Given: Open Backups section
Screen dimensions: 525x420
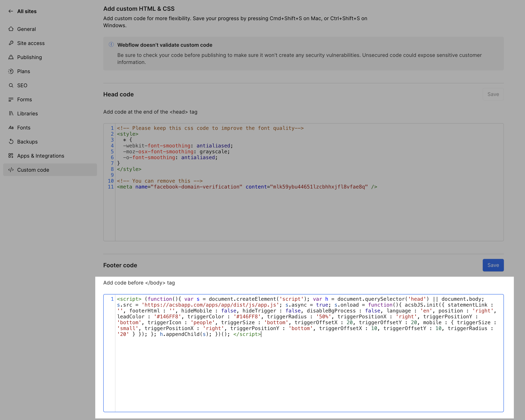Looking at the screenshot, I should pyautogui.click(x=50, y=142).
